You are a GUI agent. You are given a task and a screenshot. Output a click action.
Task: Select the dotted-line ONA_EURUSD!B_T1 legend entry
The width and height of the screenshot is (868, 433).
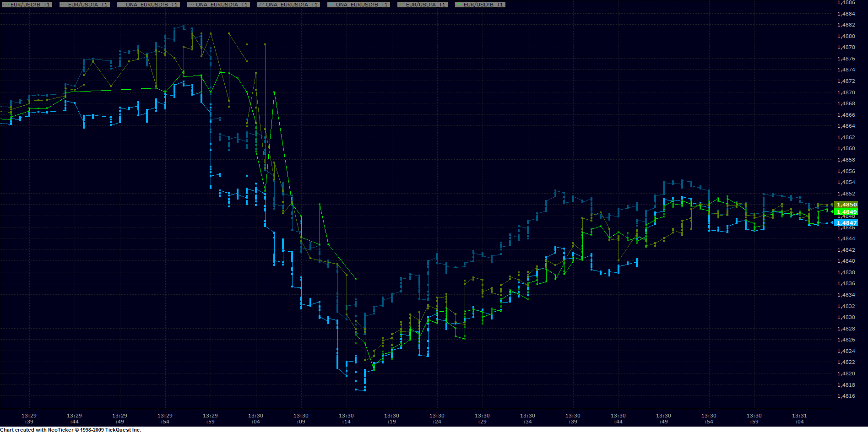(148, 5)
